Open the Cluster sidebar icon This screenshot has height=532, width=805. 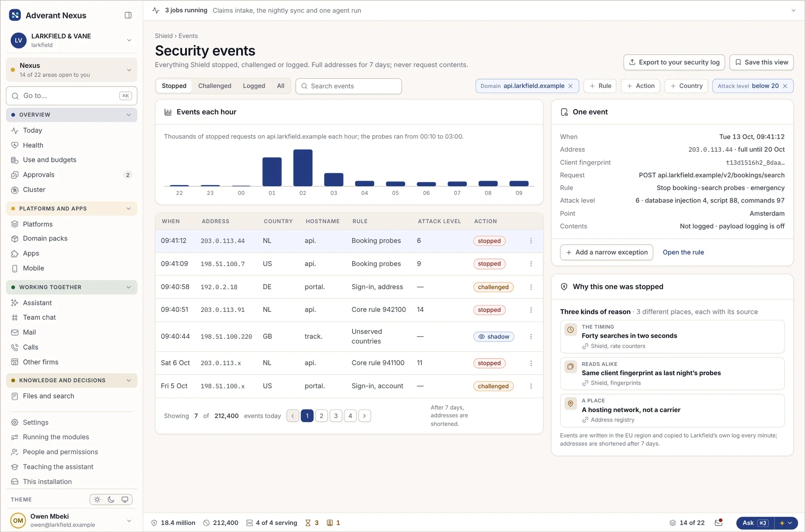[15, 190]
